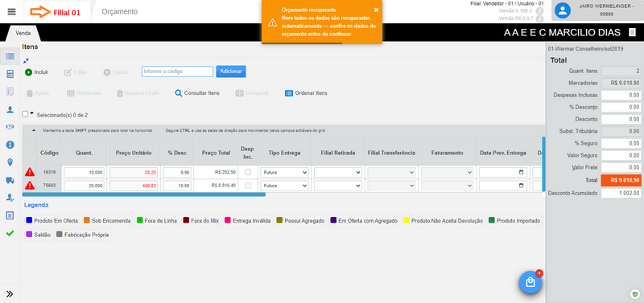Open the payment dollar sidebar icon
644x303 pixels.
[x=10, y=145]
